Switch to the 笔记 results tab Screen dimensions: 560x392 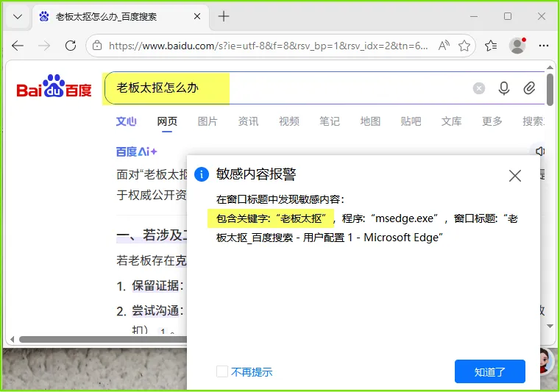click(329, 121)
